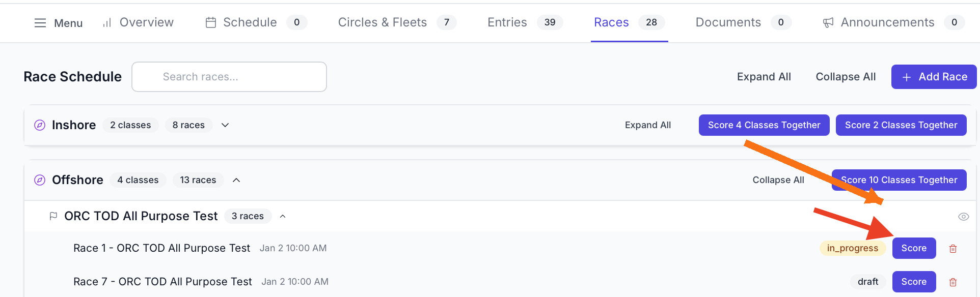Score Race 1 ORC TOD All Purpose
The height and width of the screenshot is (297, 980).
[x=914, y=248]
